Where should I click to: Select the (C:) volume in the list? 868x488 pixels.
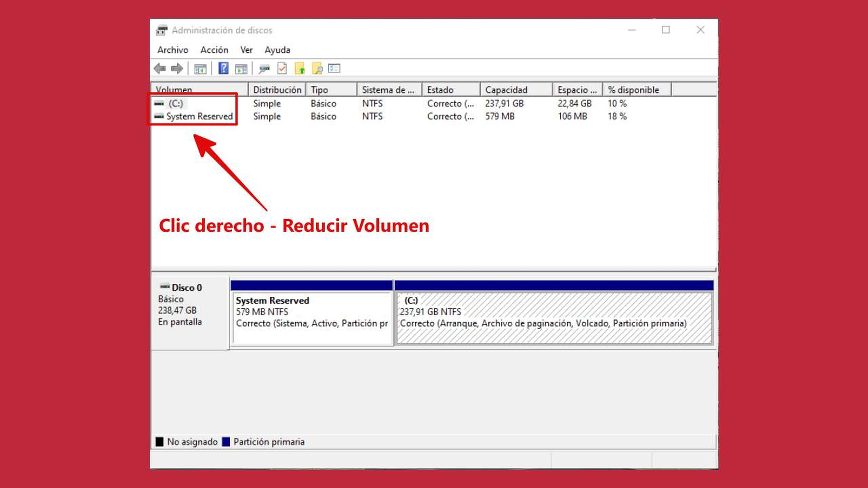176,103
